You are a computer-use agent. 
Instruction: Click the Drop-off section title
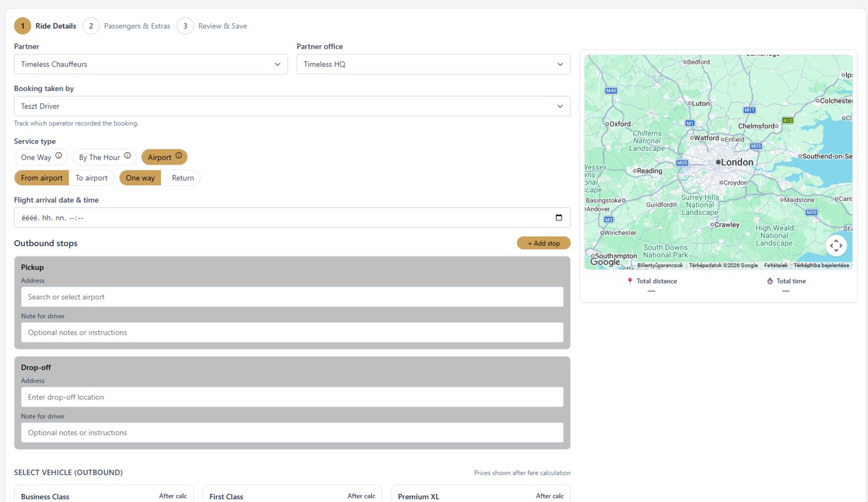[36, 368]
